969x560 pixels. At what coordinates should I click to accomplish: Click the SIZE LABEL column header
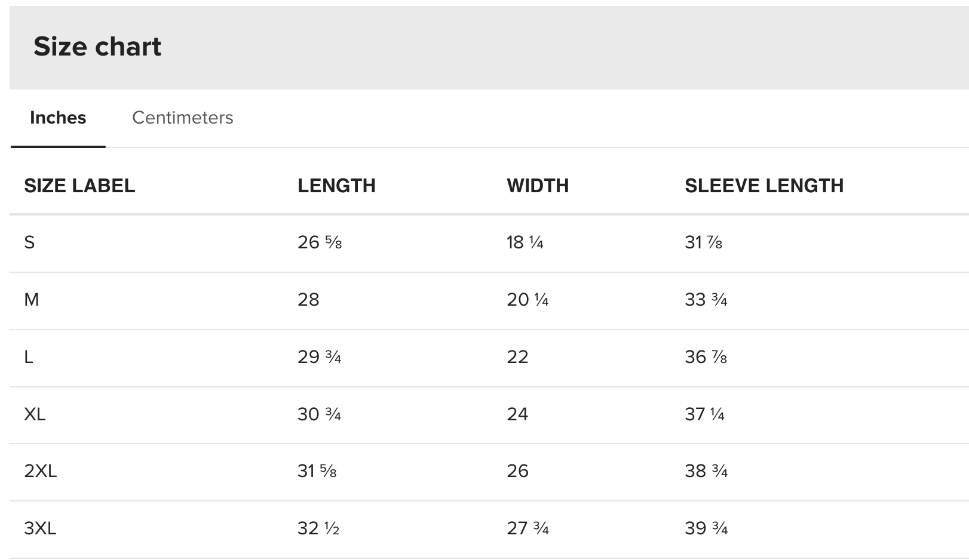click(x=80, y=185)
